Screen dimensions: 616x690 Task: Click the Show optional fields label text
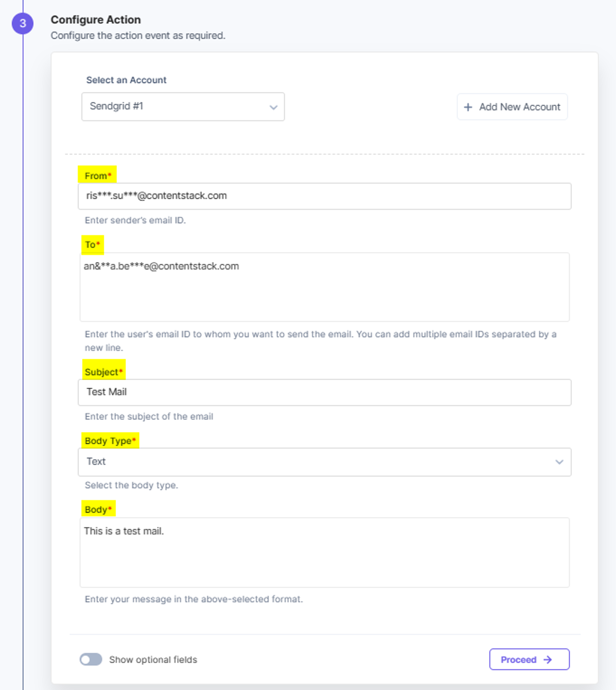pyautogui.click(x=153, y=660)
